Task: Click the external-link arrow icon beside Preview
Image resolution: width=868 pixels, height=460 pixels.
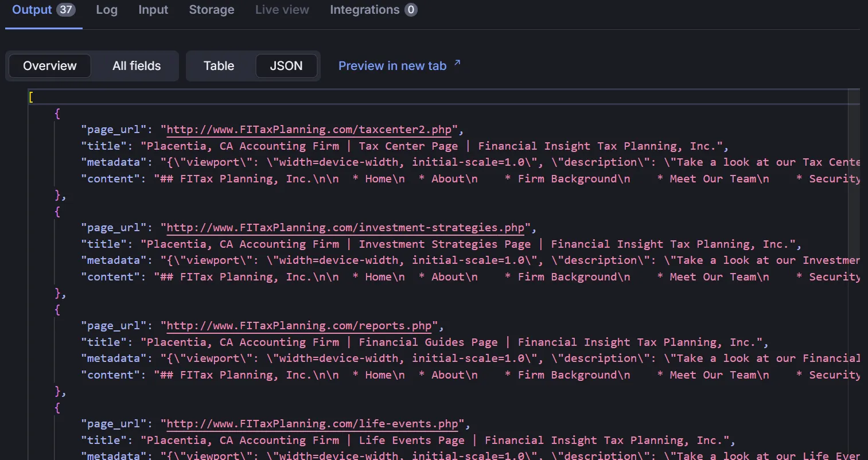Action: point(457,63)
